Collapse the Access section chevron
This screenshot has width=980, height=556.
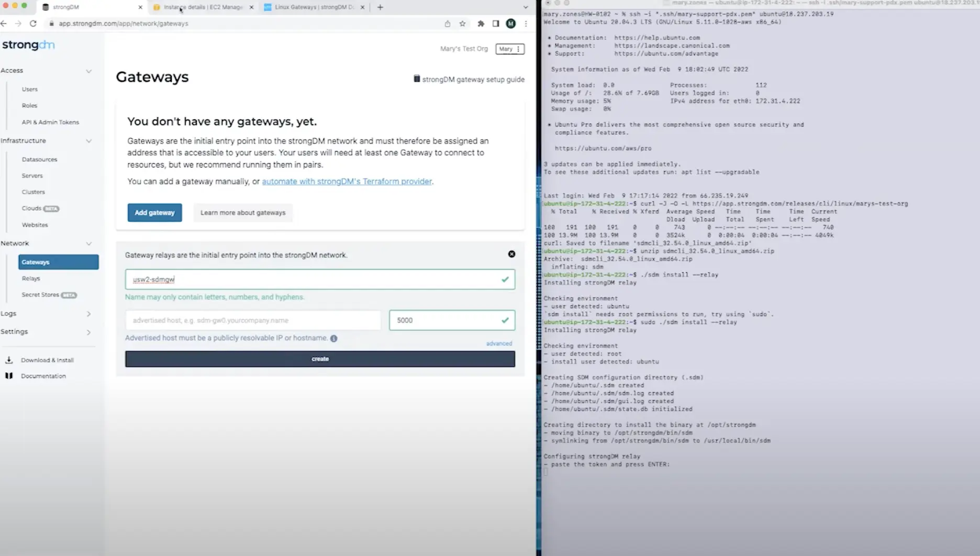coord(88,71)
